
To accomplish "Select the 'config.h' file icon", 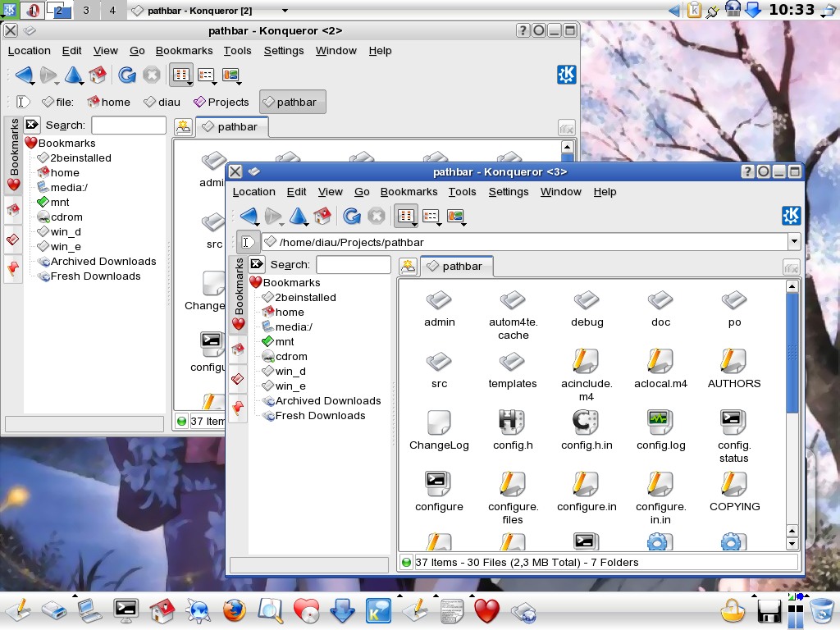I will [x=512, y=422].
